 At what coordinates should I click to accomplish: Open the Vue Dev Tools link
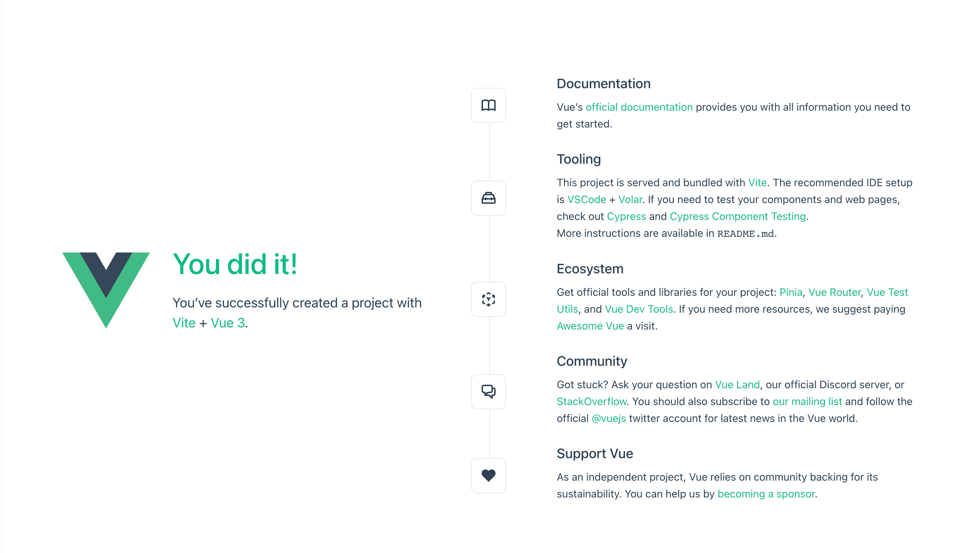point(639,309)
